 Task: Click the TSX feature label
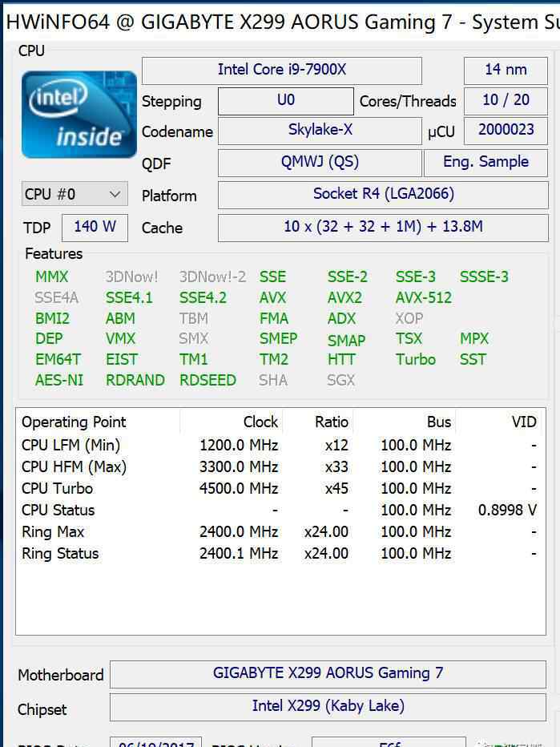click(x=409, y=339)
